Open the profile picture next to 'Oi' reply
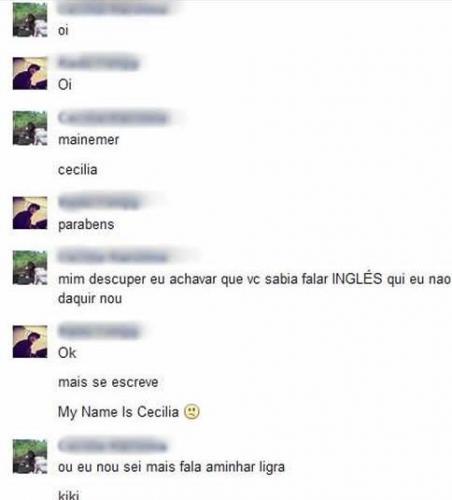Image resolution: width=452 pixels, height=500 pixels. [30, 73]
